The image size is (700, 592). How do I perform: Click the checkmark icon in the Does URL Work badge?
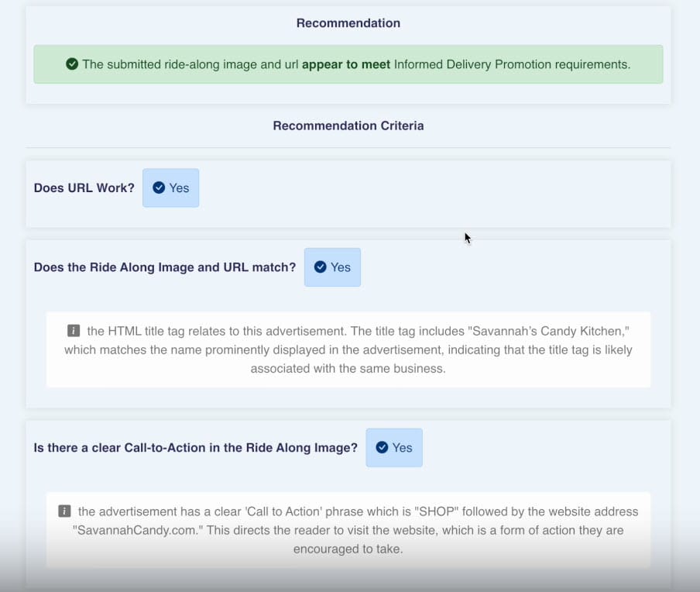[159, 188]
